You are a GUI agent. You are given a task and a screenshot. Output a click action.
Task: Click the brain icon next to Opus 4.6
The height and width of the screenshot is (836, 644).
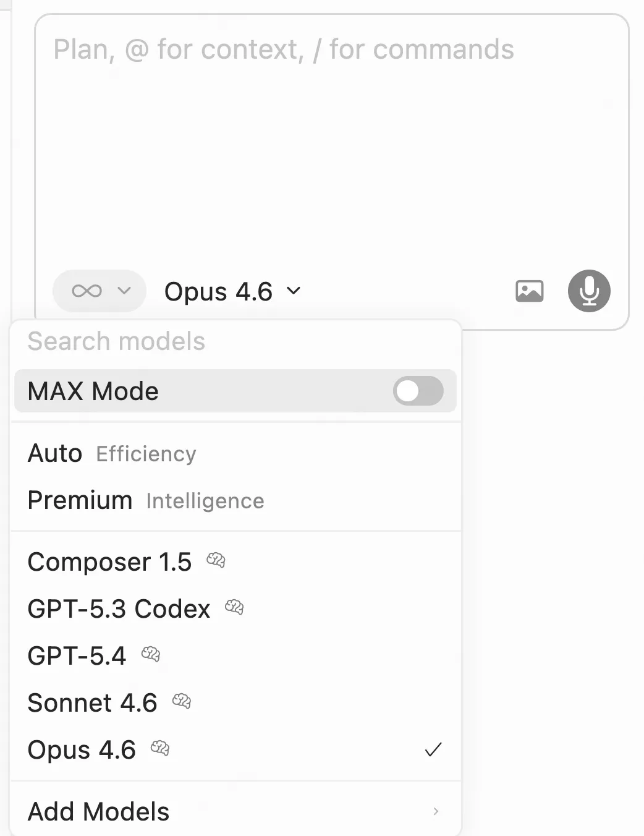pyautogui.click(x=160, y=748)
